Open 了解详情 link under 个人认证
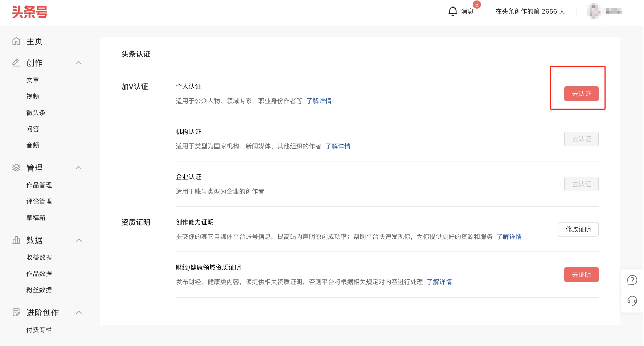Image resolution: width=644 pixels, height=346 pixels. point(319,101)
